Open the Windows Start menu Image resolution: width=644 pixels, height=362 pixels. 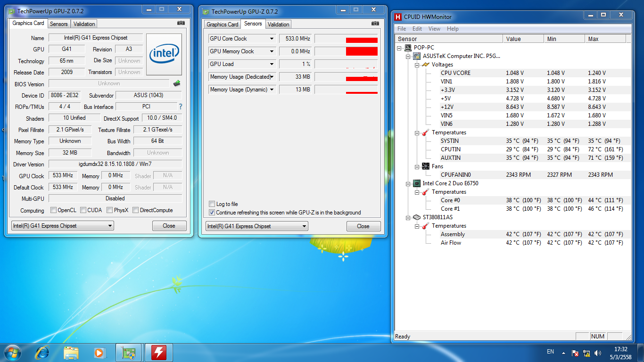pyautogui.click(x=13, y=353)
